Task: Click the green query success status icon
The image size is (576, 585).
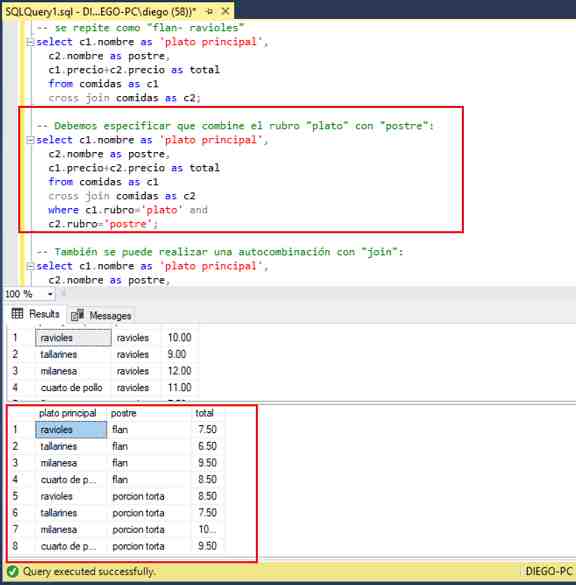Action: tap(13, 571)
